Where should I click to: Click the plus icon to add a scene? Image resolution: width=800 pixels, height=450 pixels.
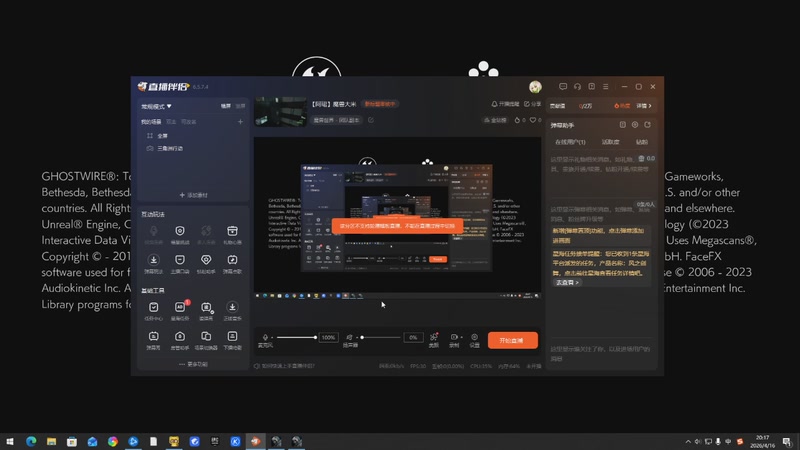pyautogui.click(x=240, y=122)
